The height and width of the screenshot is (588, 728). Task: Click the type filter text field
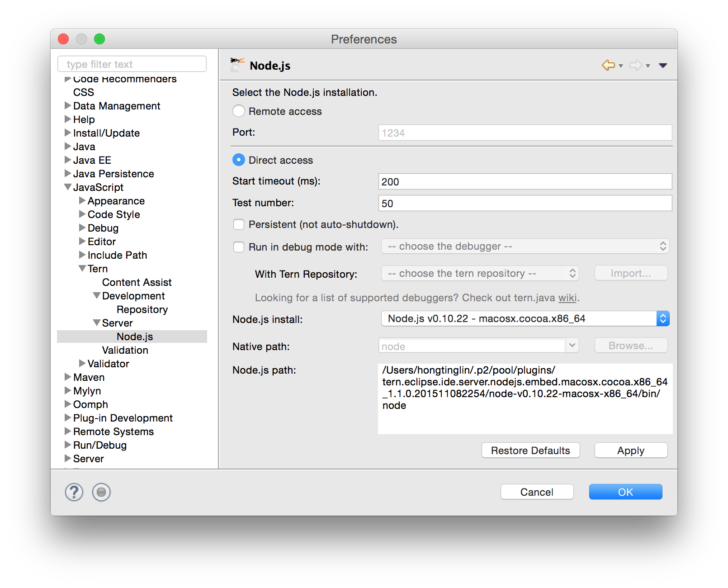coord(132,64)
